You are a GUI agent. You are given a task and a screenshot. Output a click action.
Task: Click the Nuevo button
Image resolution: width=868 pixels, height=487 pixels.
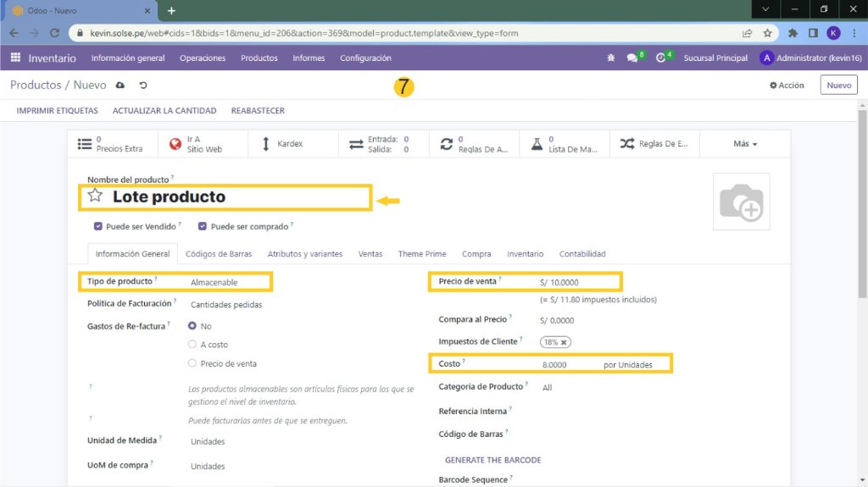click(x=838, y=86)
